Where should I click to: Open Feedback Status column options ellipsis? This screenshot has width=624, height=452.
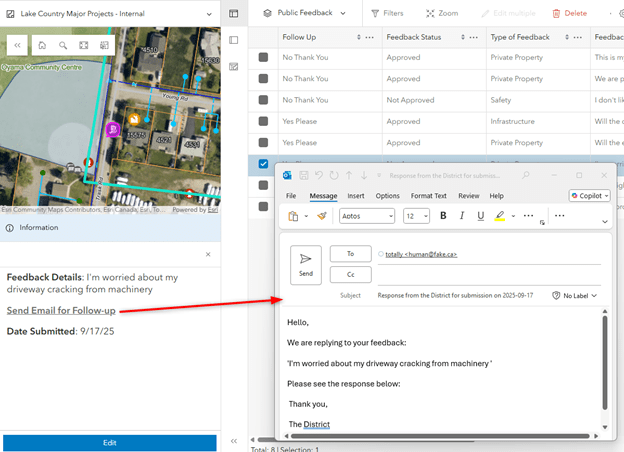coord(474,37)
